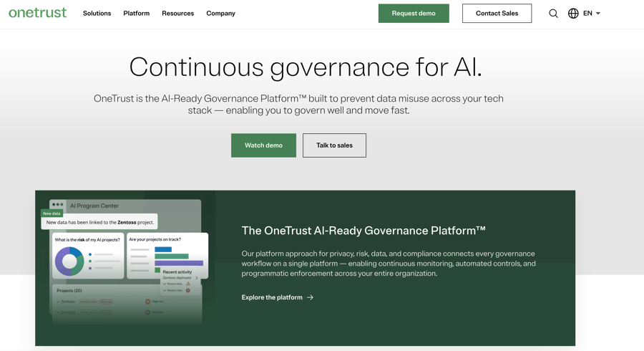Expand the first Zentoso project row

click(59, 302)
